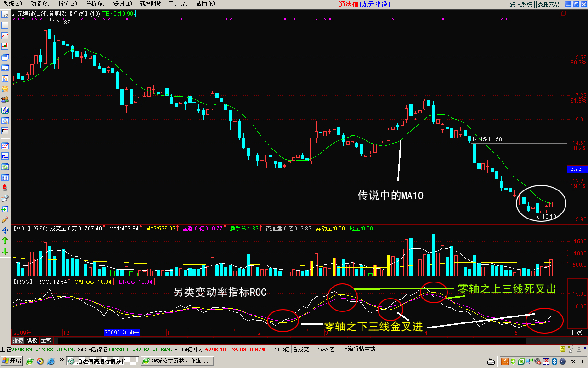Image resolution: width=588 pixels, height=368 pixels.
Task: Click the 委托交易 button
Action: 549,4
